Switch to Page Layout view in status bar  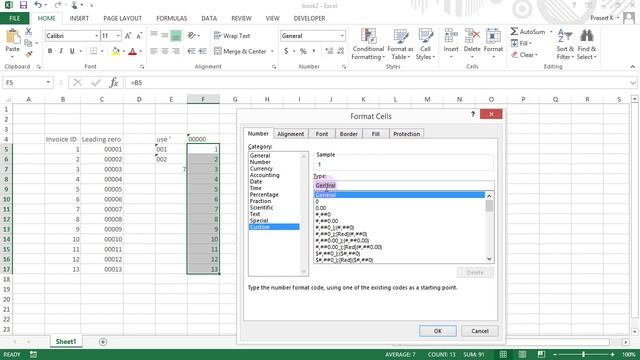click(x=522, y=354)
